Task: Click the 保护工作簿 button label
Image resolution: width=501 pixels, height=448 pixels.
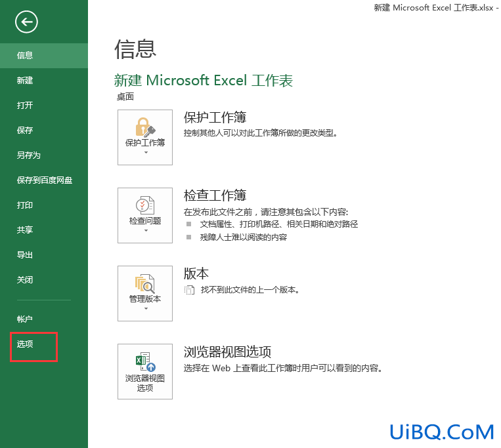Action: 145,142
